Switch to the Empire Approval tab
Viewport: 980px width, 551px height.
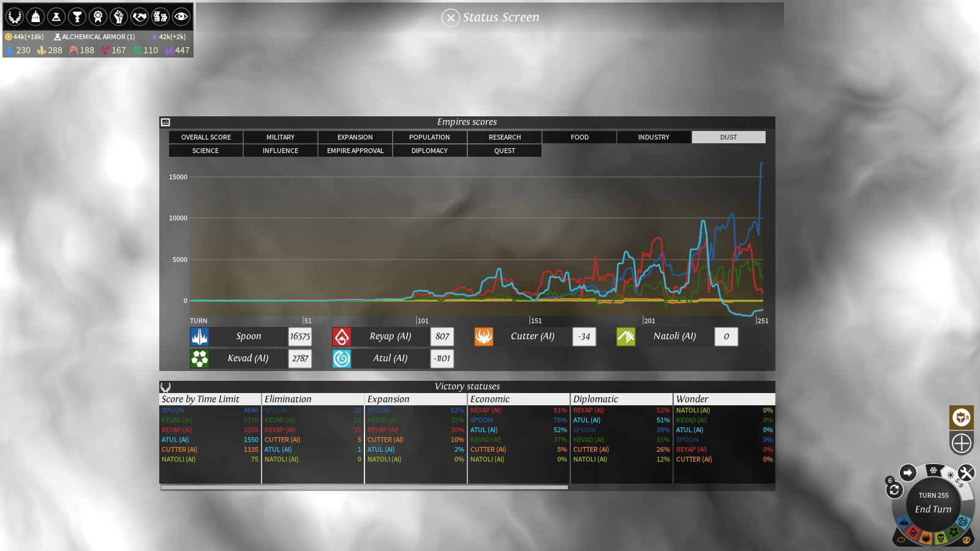click(355, 151)
